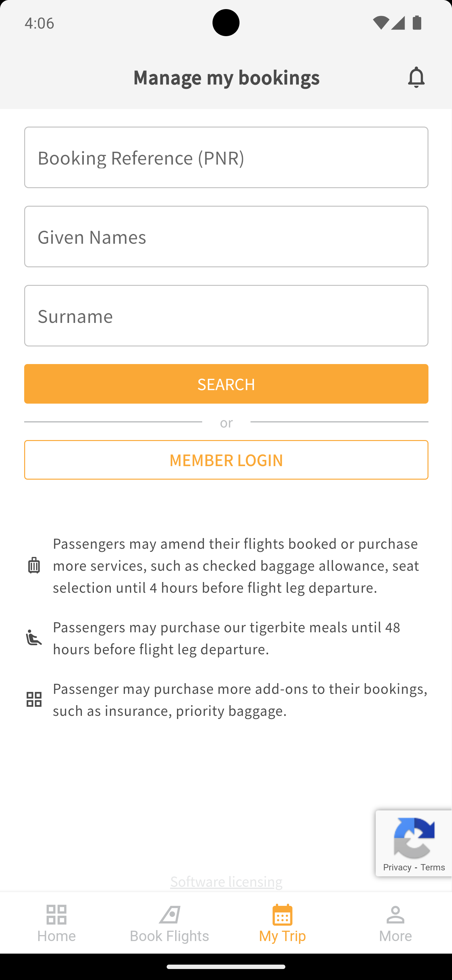Click the seat icon beside tigerbite meals

(x=34, y=638)
